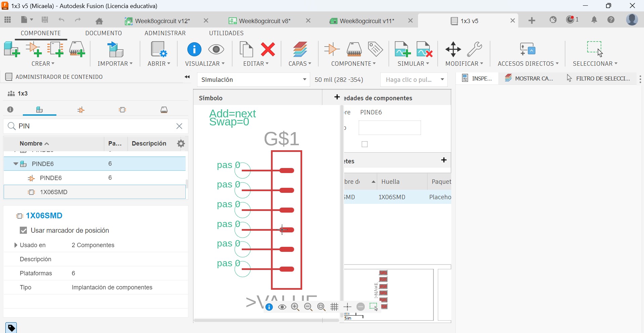Create a new symbol icon
644x333 pixels.
34,49
